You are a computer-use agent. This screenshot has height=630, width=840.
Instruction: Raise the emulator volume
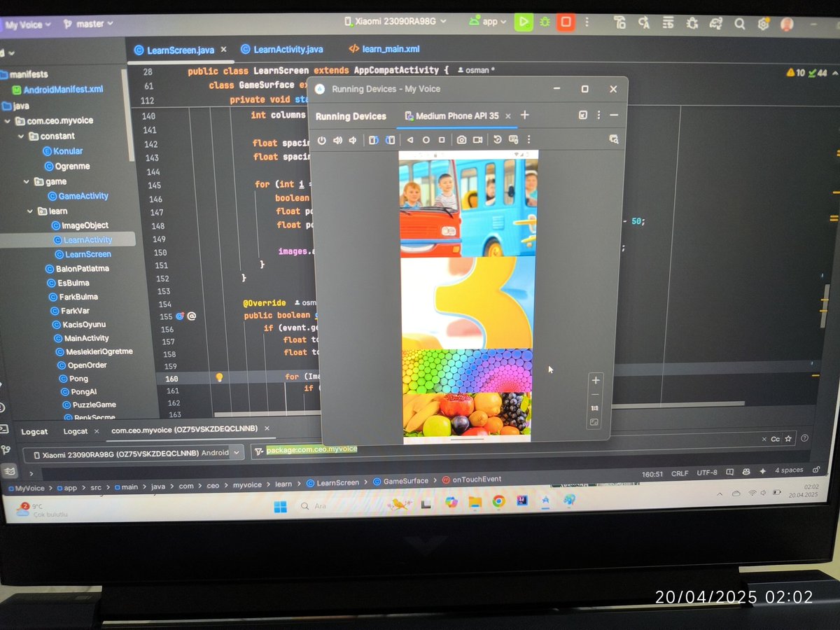[x=338, y=140]
